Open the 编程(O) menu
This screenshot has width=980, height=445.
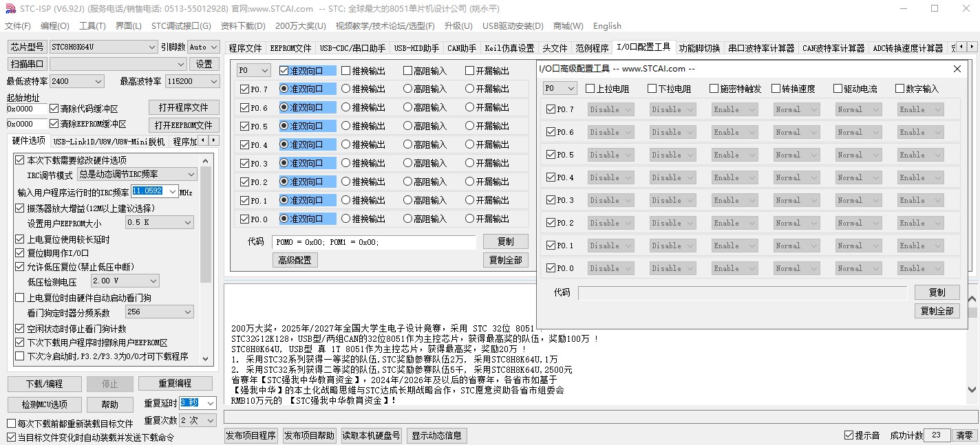tap(55, 26)
